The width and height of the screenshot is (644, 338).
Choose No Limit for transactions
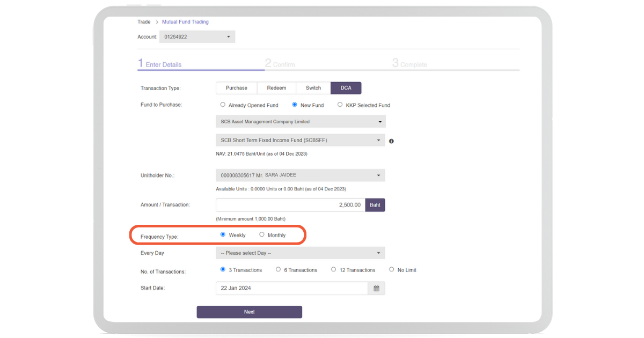click(x=392, y=269)
